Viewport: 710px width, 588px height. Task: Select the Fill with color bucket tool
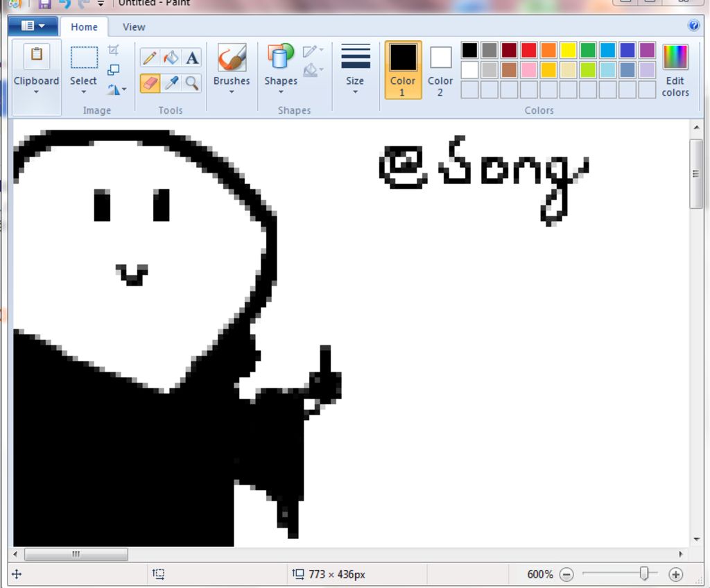[171, 58]
